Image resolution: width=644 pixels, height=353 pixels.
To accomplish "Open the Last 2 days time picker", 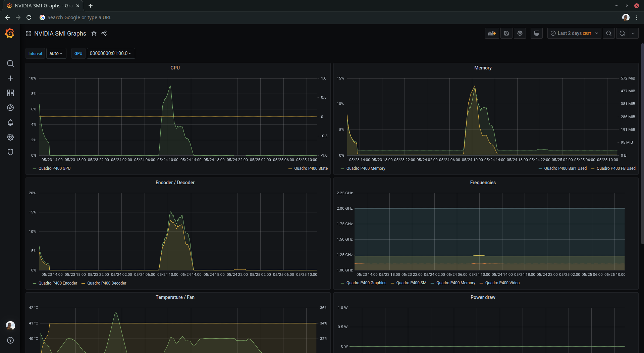I will [574, 33].
